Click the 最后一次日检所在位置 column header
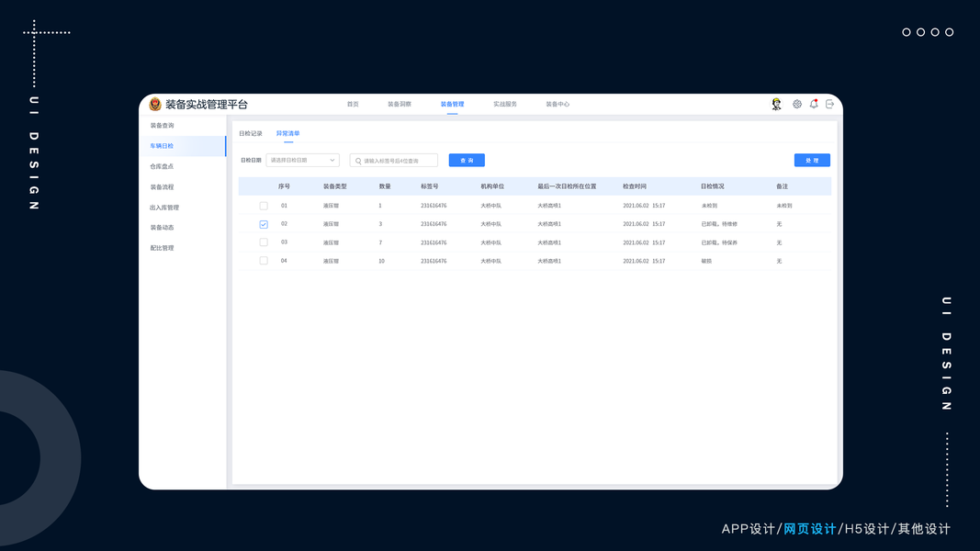The image size is (980, 551). pyautogui.click(x=567, y=186)
